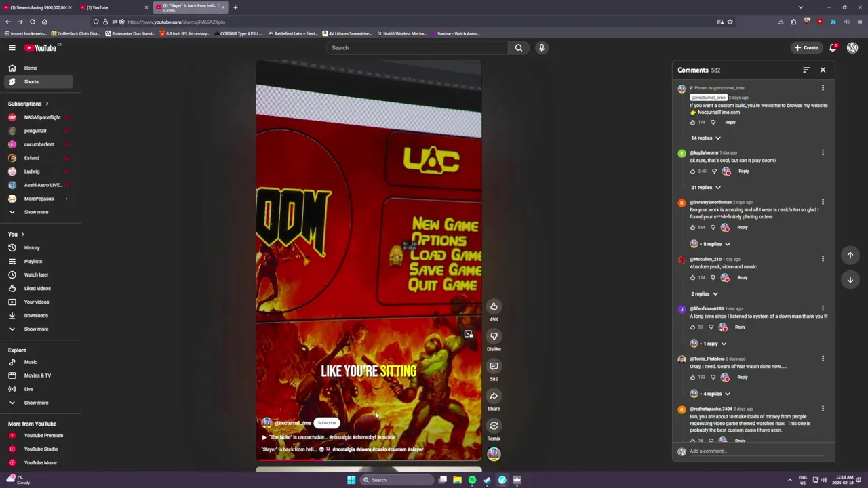Go to the previous Short arrow
868x488 pixels.
850,255
